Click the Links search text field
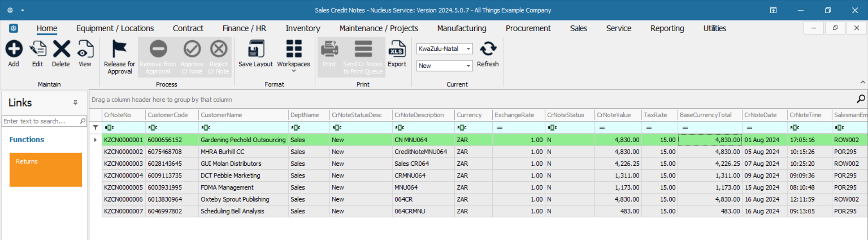The width and height of the screenshot is (868, 240). pos(41,121)
